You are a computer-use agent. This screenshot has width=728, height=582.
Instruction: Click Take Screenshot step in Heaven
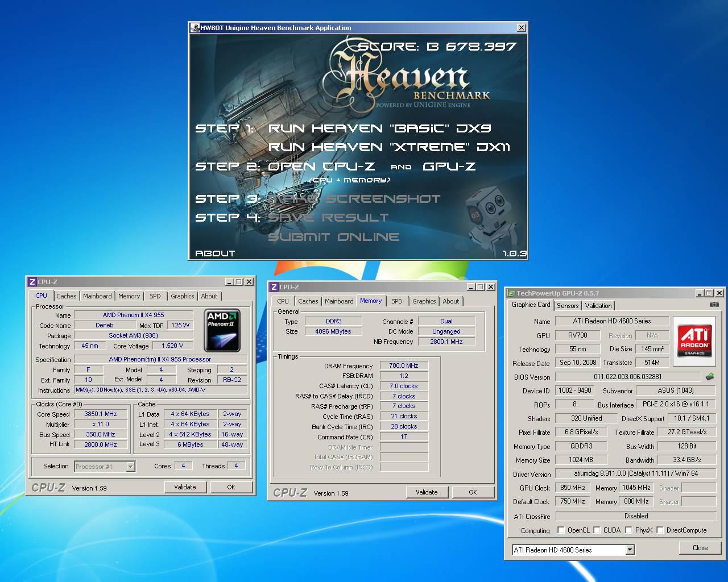tap(354, 199)
